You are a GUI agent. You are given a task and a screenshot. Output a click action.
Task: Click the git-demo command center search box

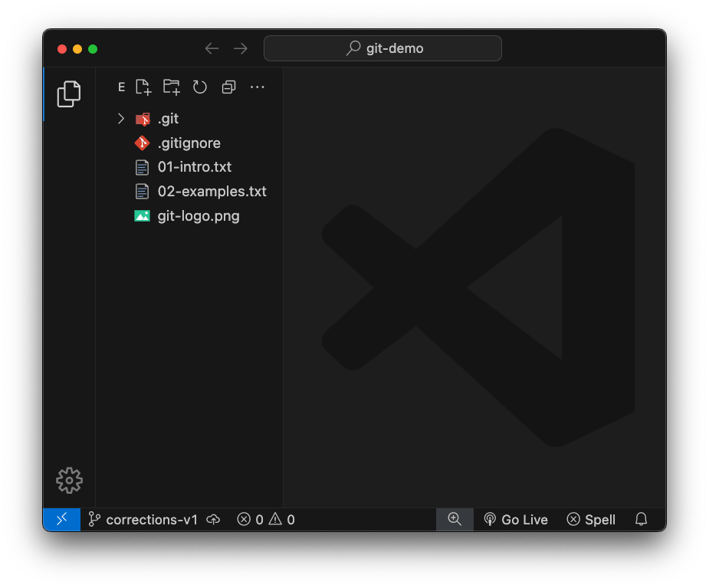382,48
